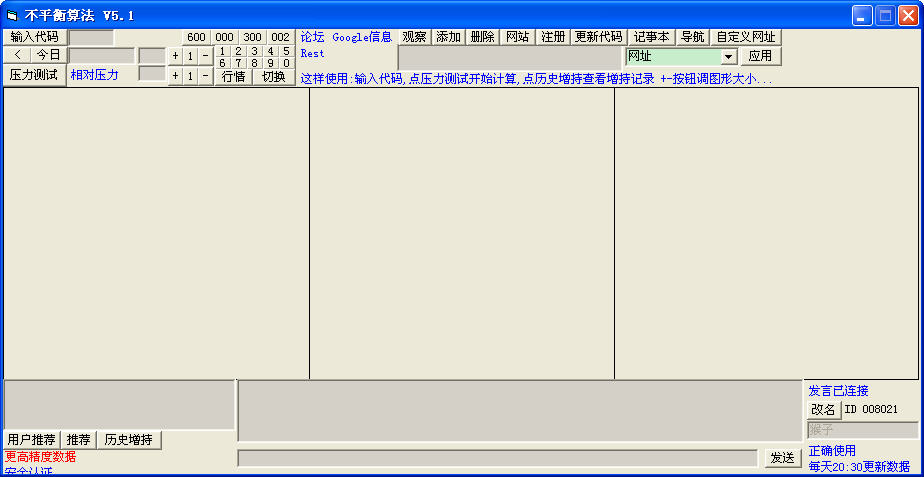Open the Google信息 link
The height and width of the screenshot is (477, 924).
[362, 37]
